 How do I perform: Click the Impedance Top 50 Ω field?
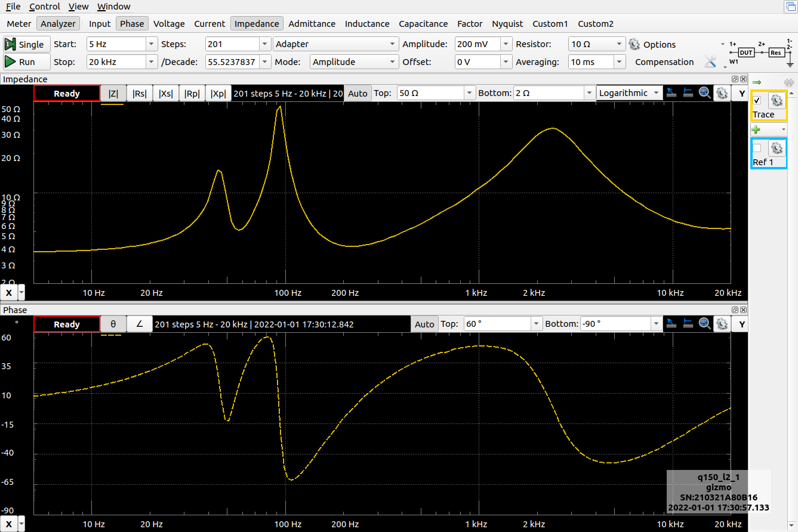tap(437, 93)
